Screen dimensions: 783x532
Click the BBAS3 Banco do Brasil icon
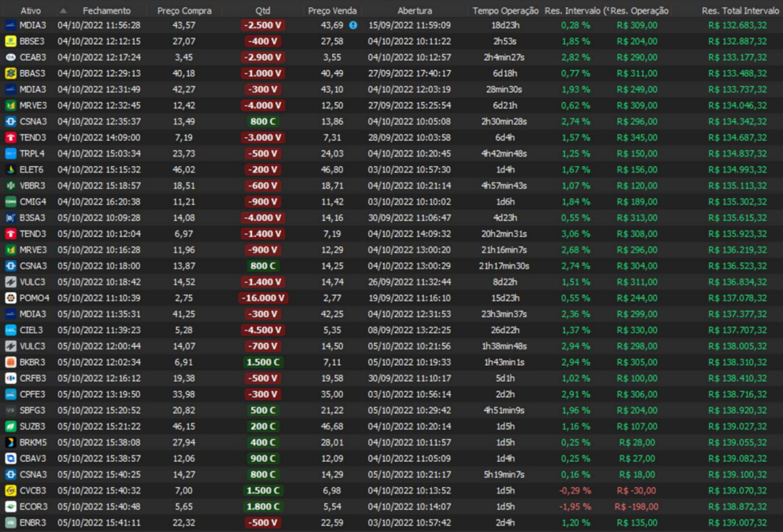pos(11,73)
